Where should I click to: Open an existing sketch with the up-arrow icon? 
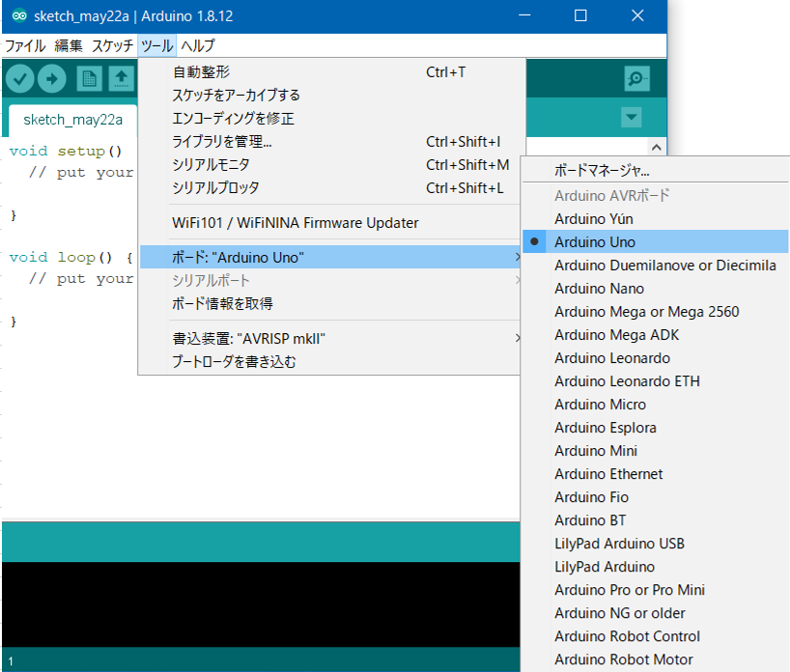pos(121,78)
